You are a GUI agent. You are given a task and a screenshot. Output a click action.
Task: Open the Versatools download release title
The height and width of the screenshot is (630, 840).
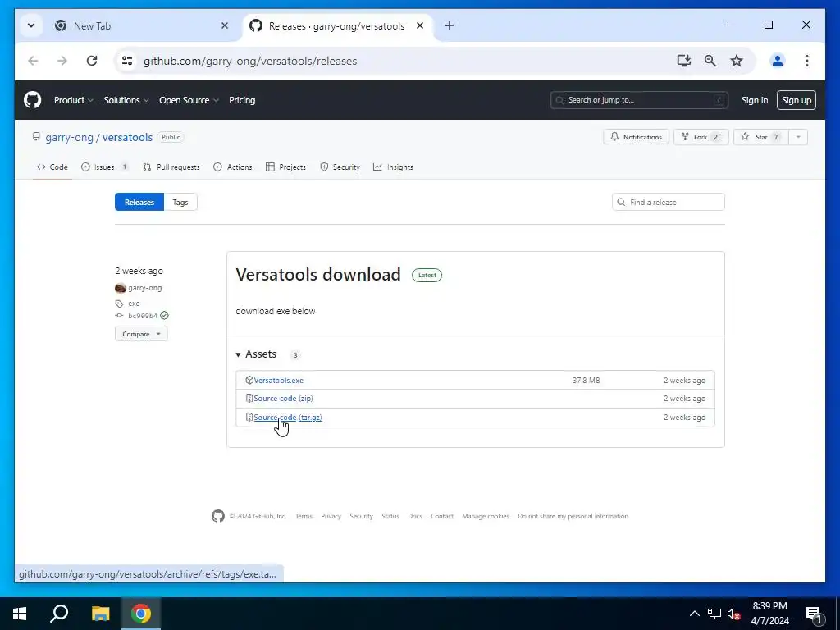[318, 274]
